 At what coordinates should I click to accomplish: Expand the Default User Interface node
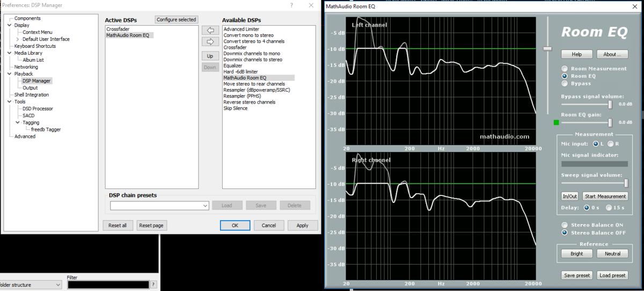(18, 39)
